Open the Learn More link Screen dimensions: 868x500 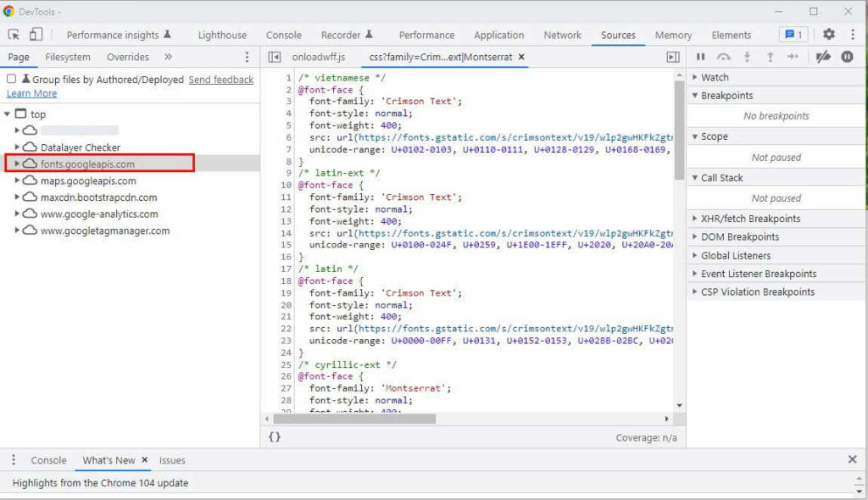point(31,92)
